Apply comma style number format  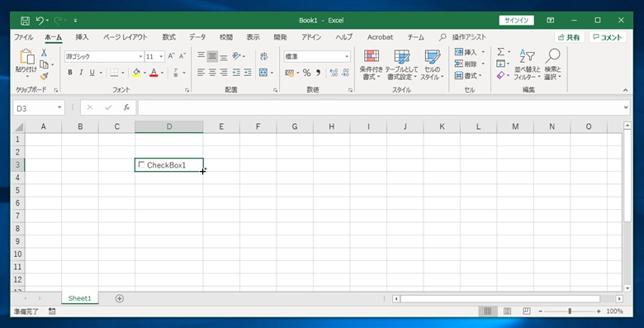pyautogui.click(x=319, y=73)
